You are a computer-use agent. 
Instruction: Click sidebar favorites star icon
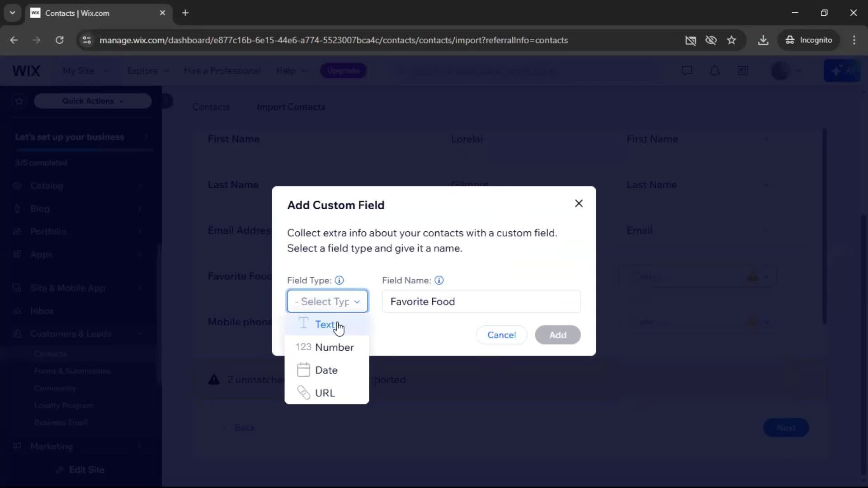[x=19, y=101]
